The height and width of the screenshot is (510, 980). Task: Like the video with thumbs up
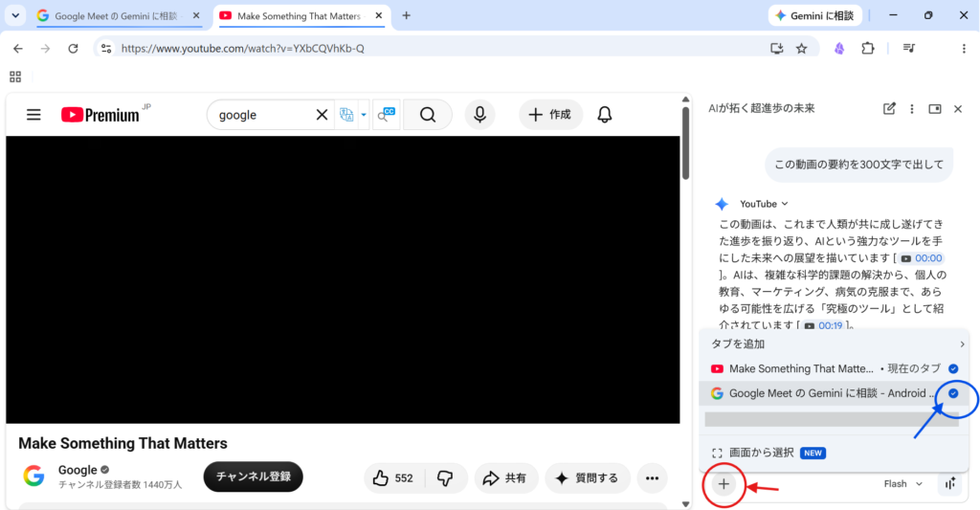pos(393,478)
